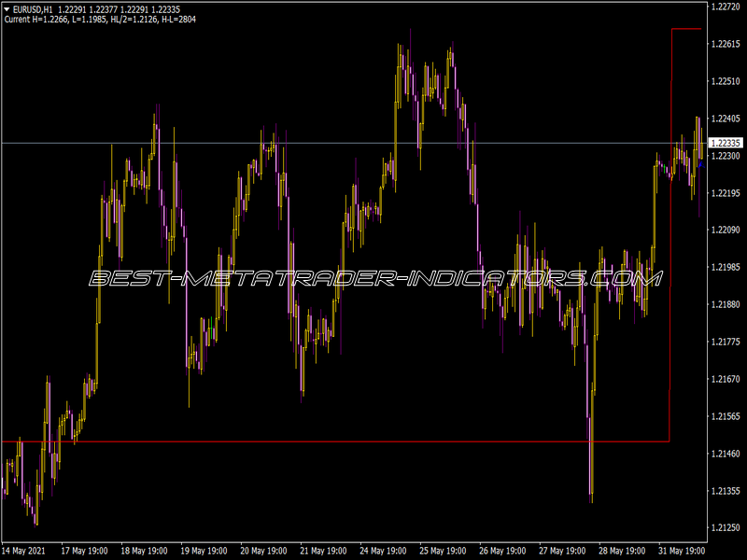Image resolution: width=747 pixels, height=560 pixels.
Task: Click price level 1.21985 on the scale
Action: point(726,267)
